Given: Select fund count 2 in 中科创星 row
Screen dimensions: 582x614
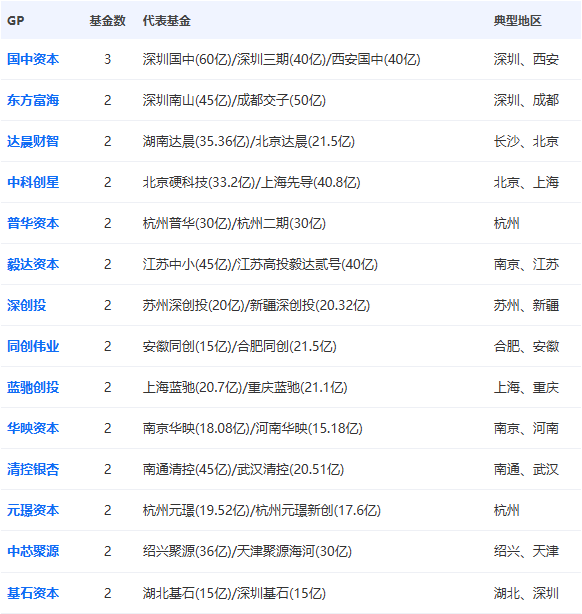Looking at the screenshot, I should pos(107,182).
